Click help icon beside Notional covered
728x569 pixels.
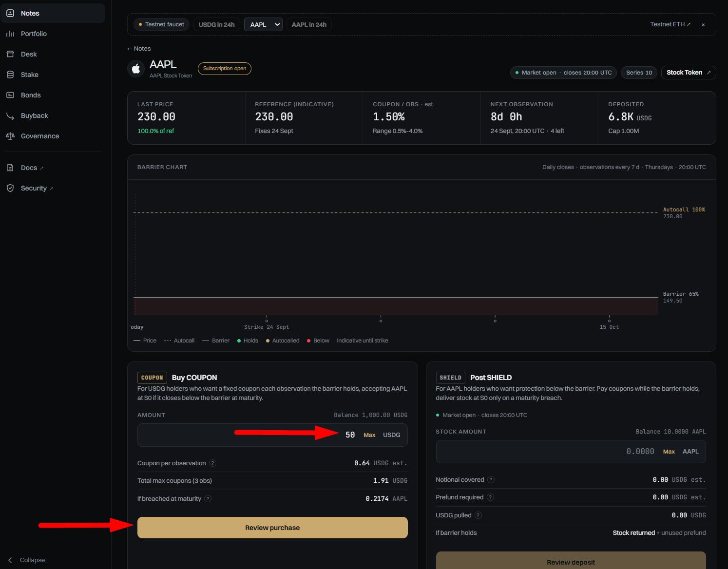click(491, 480)
